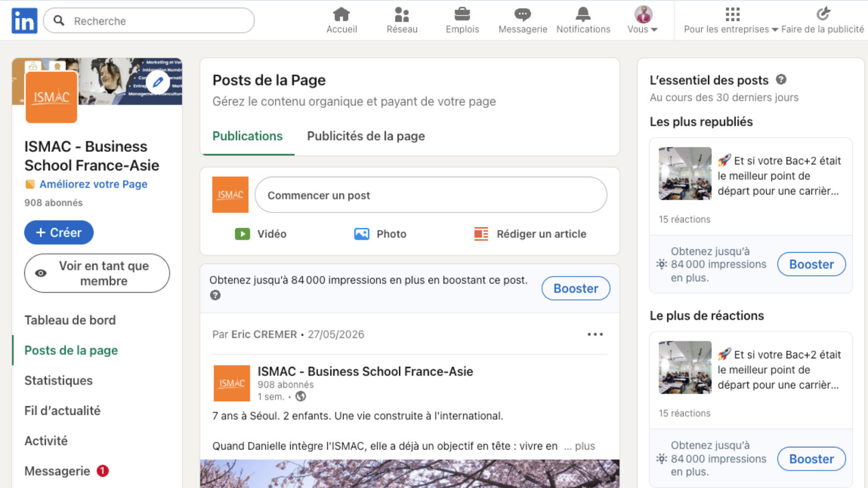Image resolution: width=868 pixels, height=488 pixels.
Task: Open Statistiques in sidebar
Action: point(59,381)
